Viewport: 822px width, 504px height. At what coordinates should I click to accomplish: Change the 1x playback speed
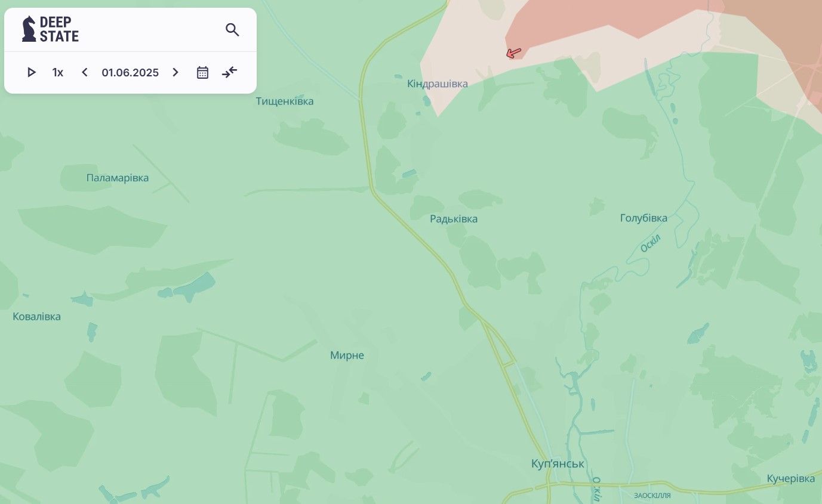point(58,72)
